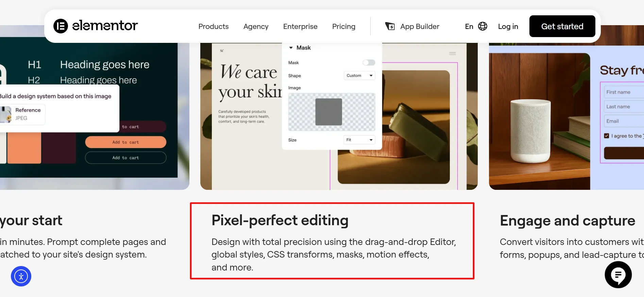644x297 pixels.
Task: Open the Shape dropdown set to Custom
Action: pos(359,76)
